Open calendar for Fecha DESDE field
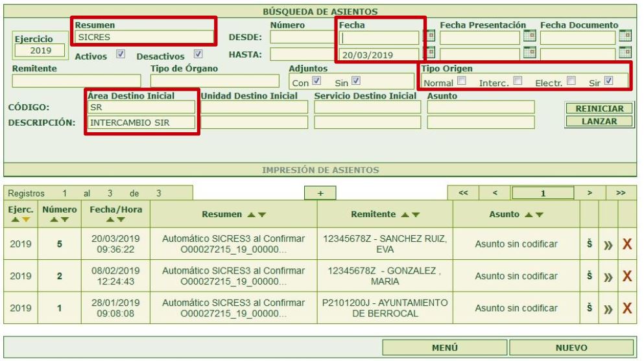 tap(431, 36)
